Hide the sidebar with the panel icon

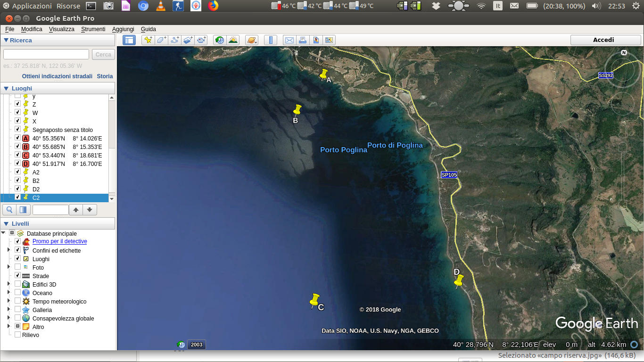(129, 40)
